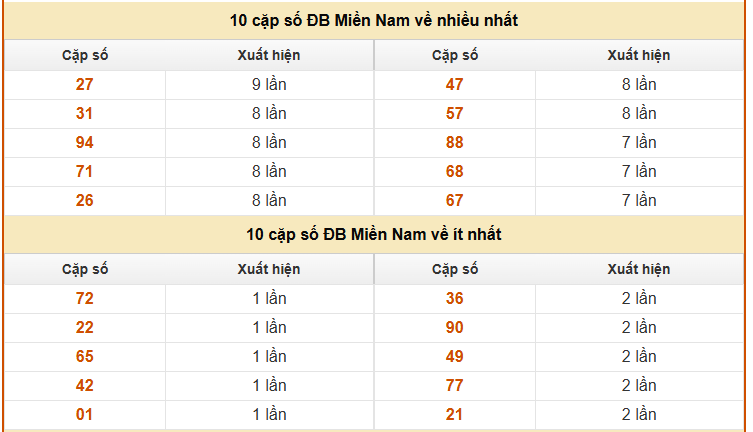Select number pair 88
The image size is (753, 432).
(455, 143)
